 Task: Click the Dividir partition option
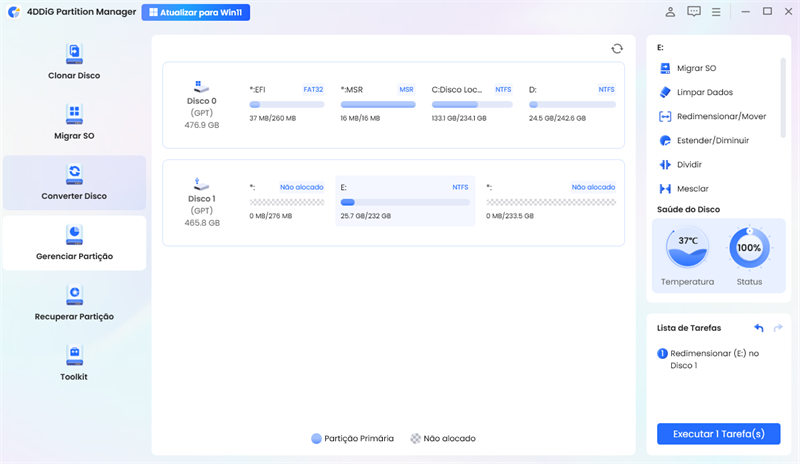[x=692, y=164]
